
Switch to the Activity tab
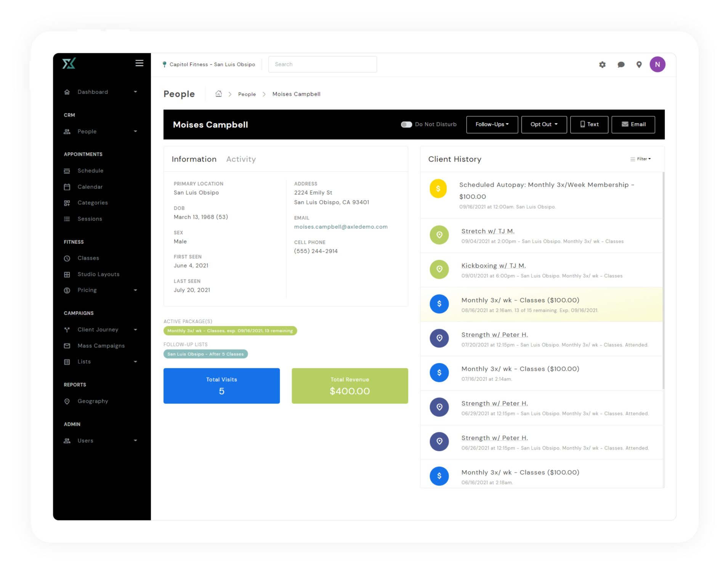[x=241, y=159]
